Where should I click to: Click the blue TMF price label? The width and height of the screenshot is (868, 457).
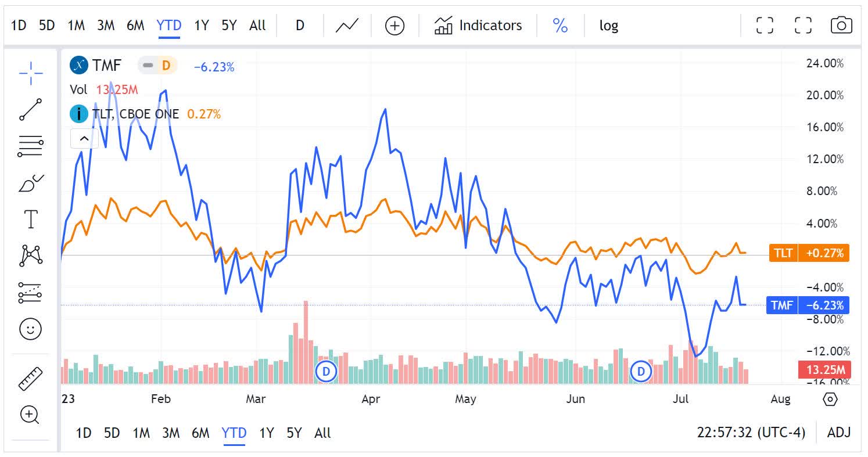click(808, 305)
